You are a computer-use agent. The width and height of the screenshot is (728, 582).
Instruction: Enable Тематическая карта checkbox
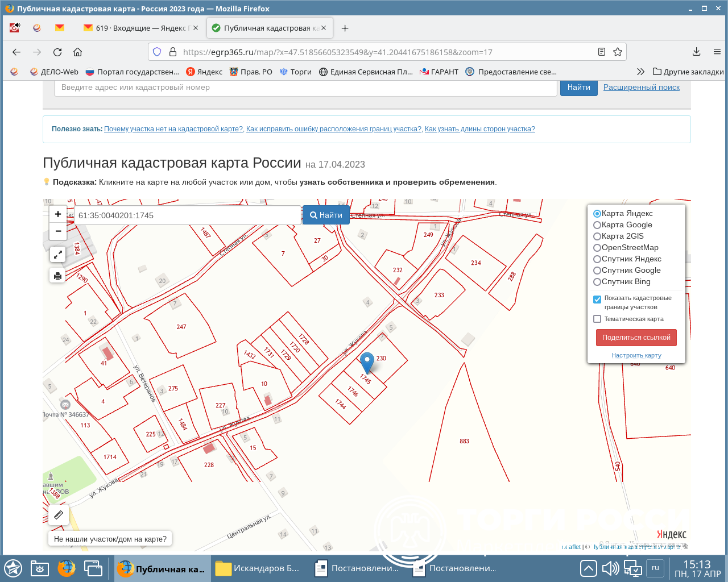coord(597,319)
